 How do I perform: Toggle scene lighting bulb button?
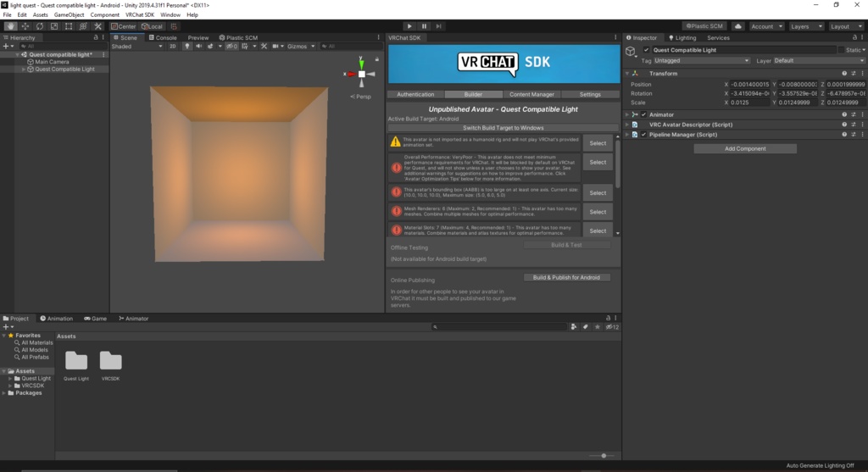click(x=187, y=46)
